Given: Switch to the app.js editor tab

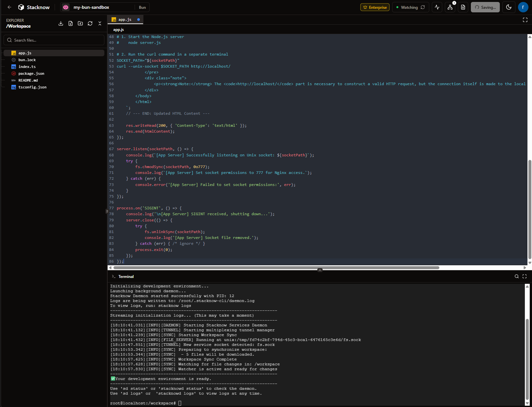Looking at the screenshot, I should click(125, 20).
